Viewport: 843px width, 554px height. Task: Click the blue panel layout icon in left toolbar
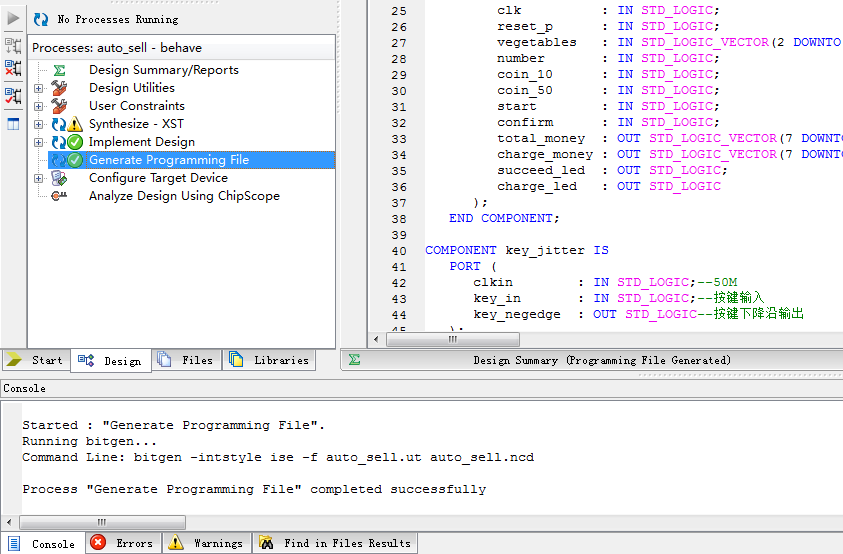pos(13,124)
